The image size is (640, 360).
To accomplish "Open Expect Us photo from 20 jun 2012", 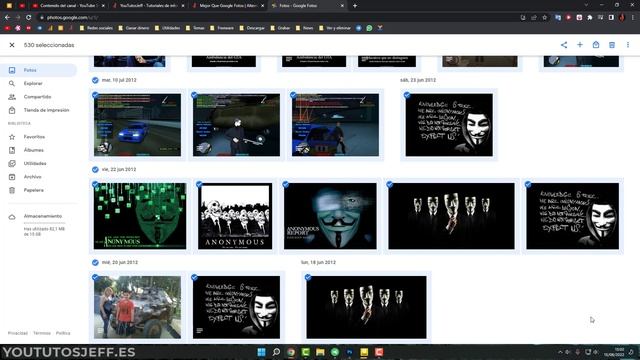I will [236, 307].
